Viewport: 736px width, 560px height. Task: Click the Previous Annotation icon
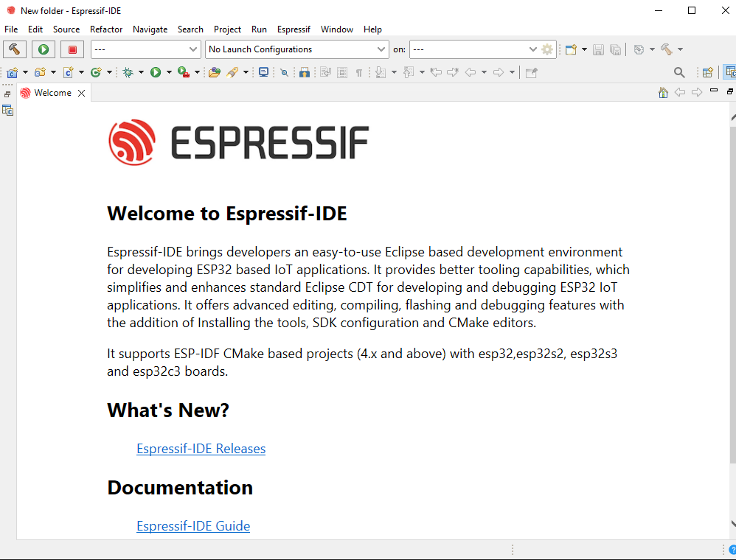pos(409,72)
